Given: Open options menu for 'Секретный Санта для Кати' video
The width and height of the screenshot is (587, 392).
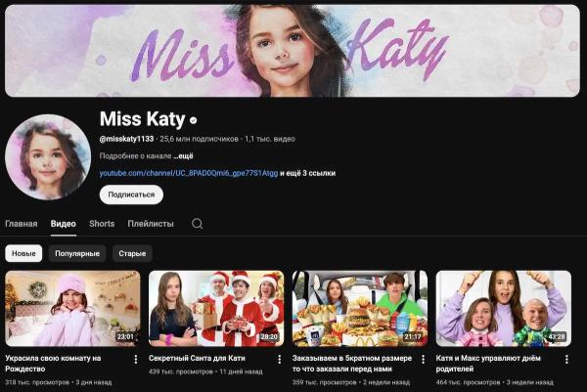Looking at the screenshot, I should (280, 360).
